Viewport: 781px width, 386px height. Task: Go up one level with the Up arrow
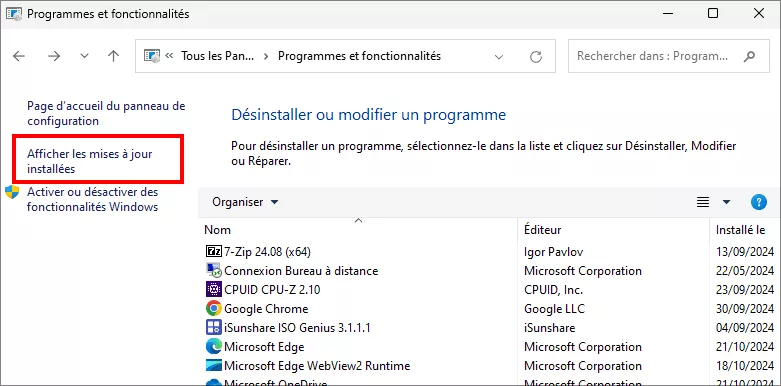point(114,56)
